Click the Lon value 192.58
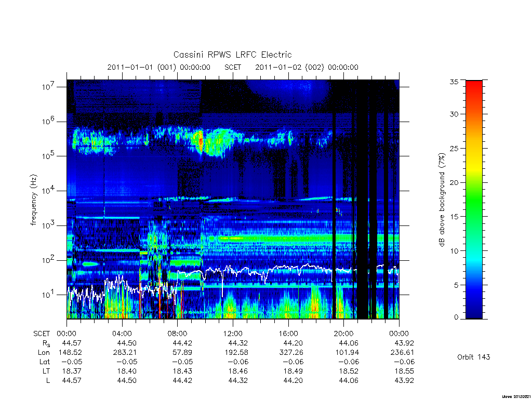 point(236,353)
